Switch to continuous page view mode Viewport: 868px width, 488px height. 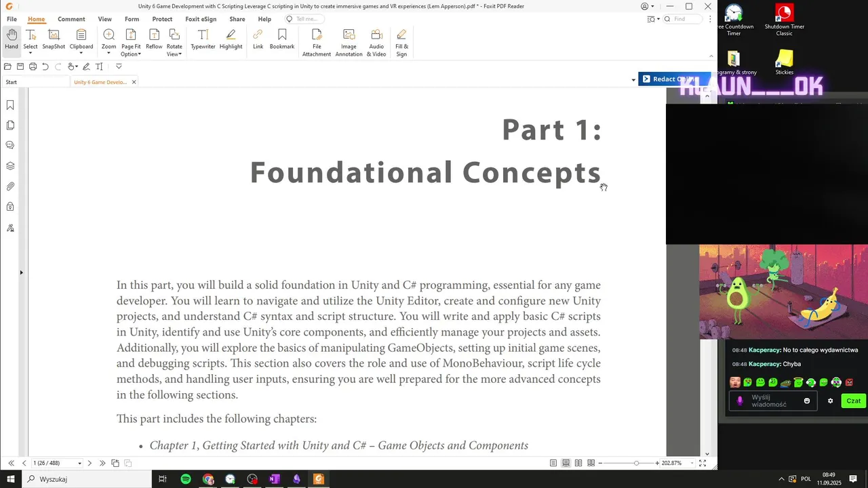click(566, 463)
